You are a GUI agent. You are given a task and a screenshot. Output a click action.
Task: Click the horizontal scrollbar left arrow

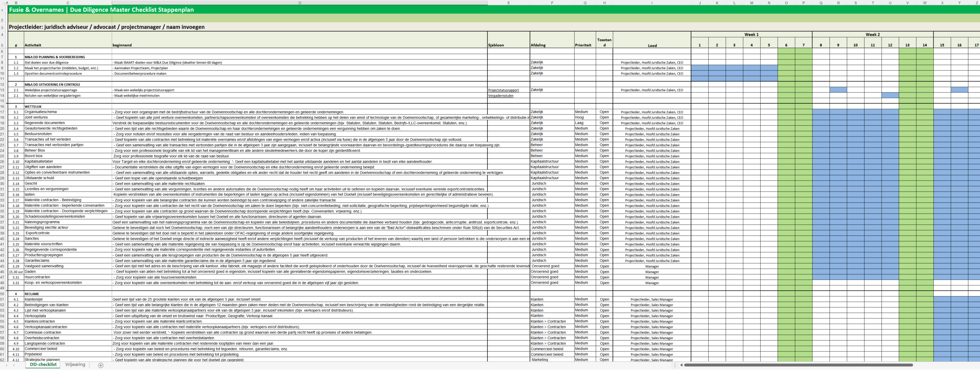click(x=681, y=365)
